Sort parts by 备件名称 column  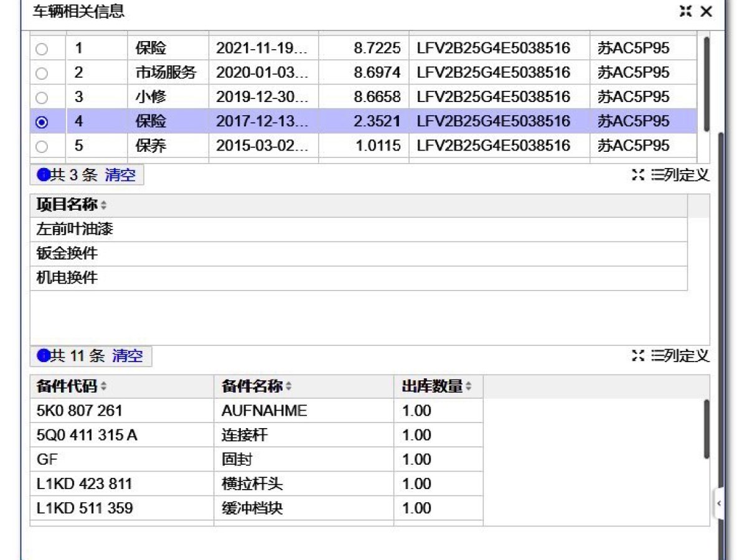click(288, 387)
